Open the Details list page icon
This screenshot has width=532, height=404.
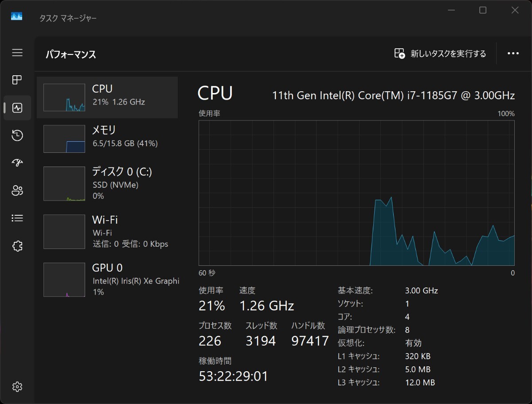point(17,218)
